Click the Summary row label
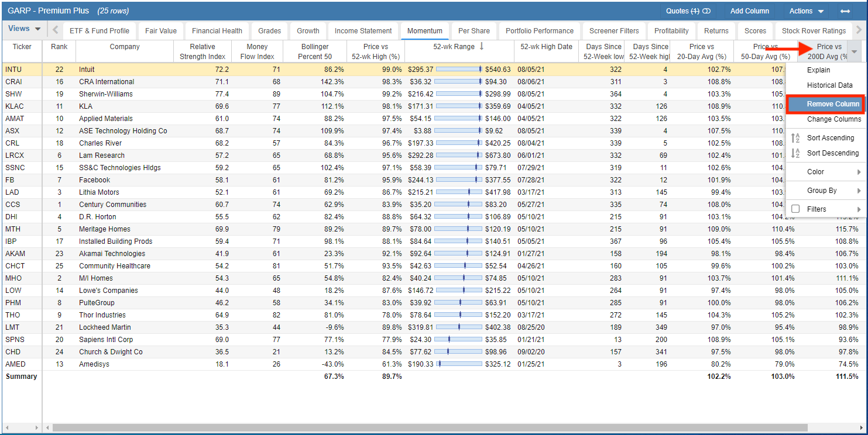The width and height of the screenshot is (868, 435). click(x=21, y=377)
